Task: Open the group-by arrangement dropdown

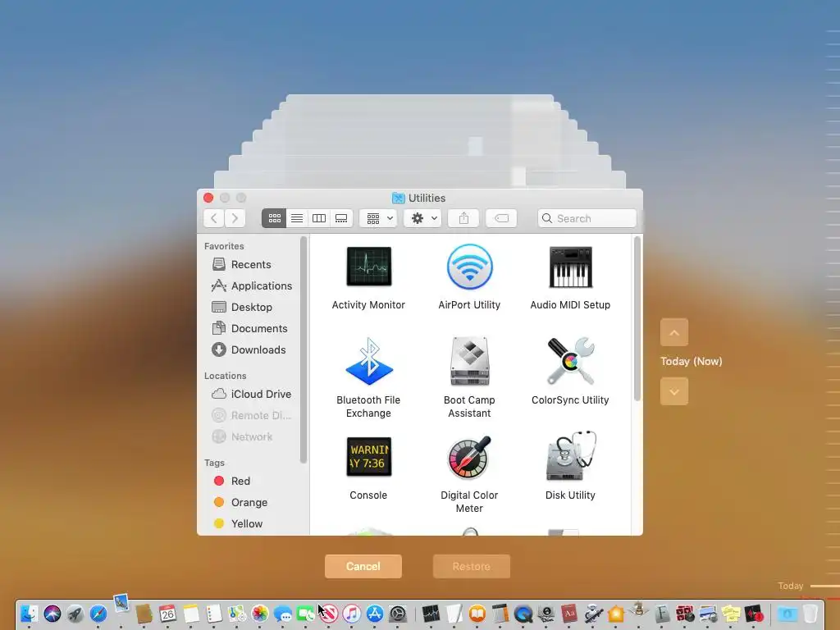Action: (379, 218)
